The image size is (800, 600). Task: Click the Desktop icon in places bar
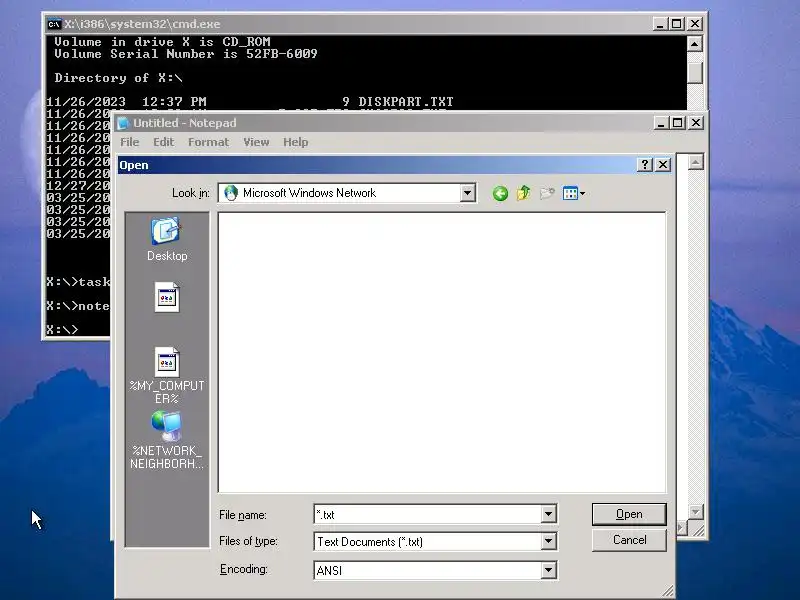point(166,239)
